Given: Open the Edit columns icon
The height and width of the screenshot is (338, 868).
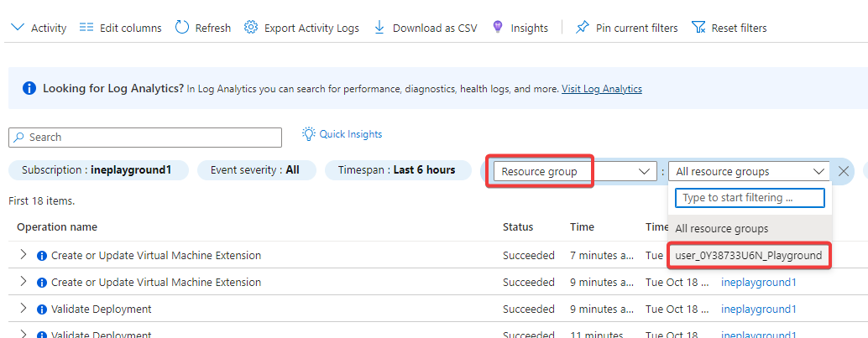Looking at the screenshot, I should click(86, 28).
